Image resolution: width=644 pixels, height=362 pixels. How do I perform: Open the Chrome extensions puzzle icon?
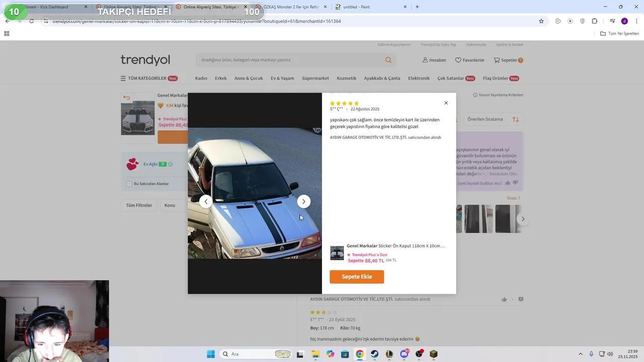tap(595, 21)
